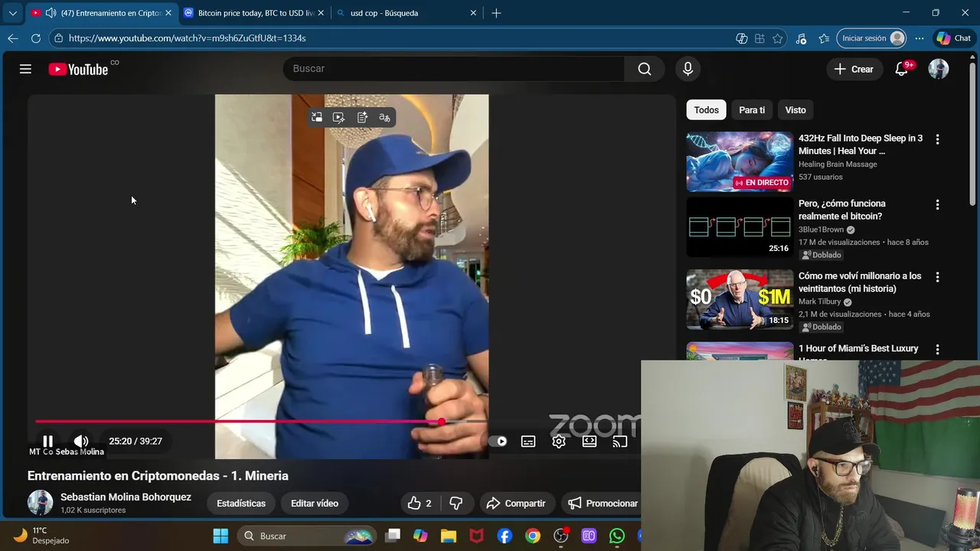Click the apps grid icon in address bar

click(759, 38)
